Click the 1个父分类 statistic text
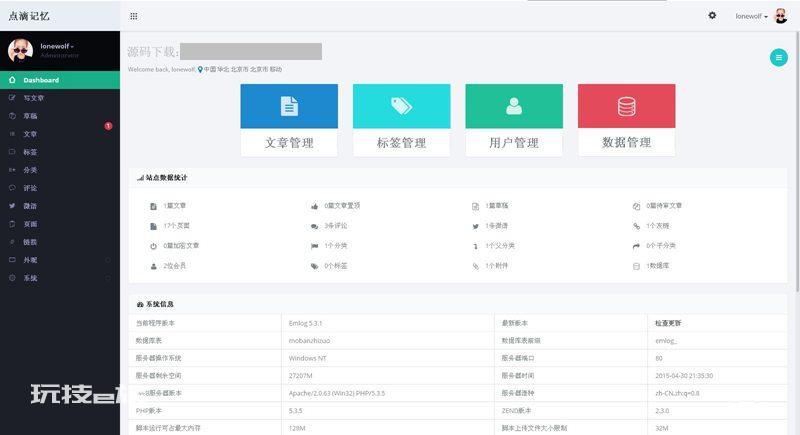Screen dimensions: 800x435 [499, 246]
